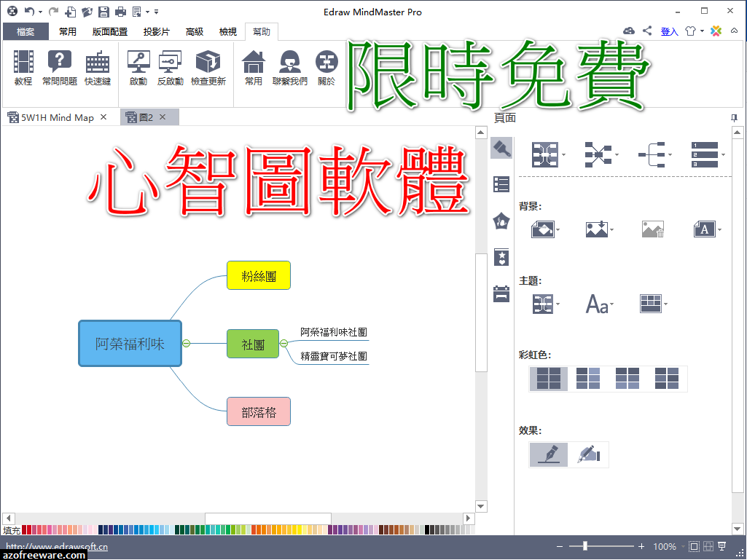Click the 登入 login link
This screenshot has height=560, width=747.
pyautogui.click(x=669, y=31)
